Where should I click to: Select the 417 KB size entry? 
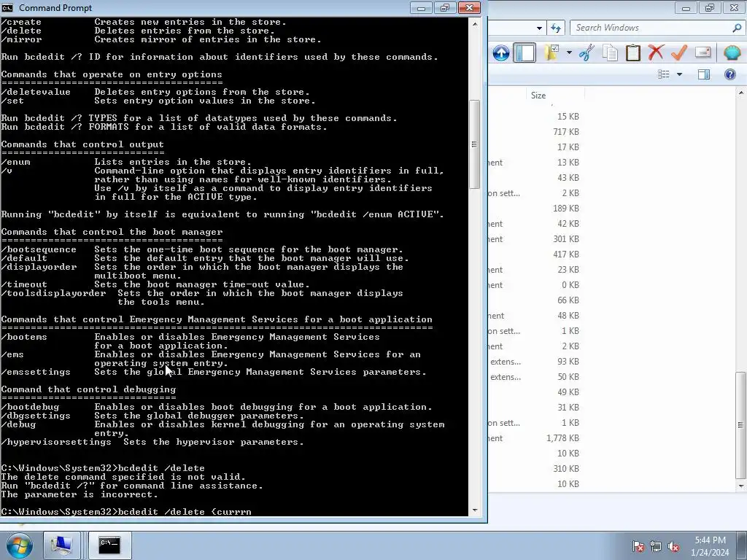(566, 254)
